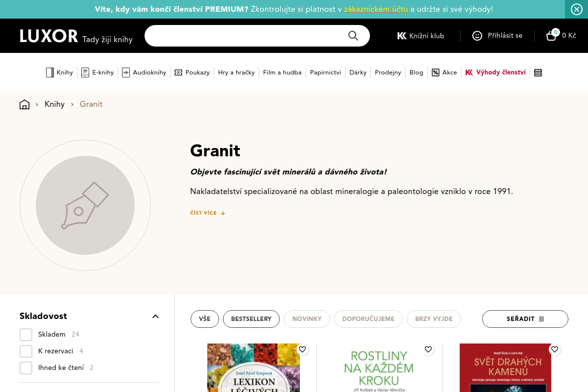Open Papírnictví category
Screen dimensions: 588x392
point(325,73)
